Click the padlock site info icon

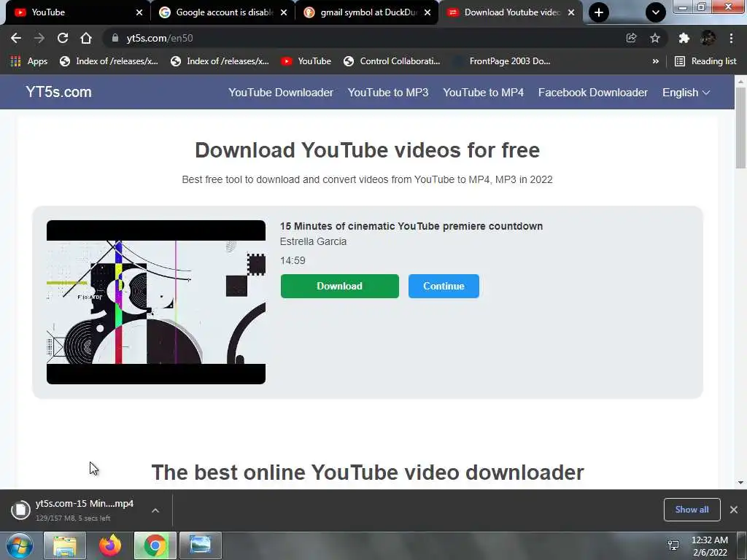coord(115,38)
